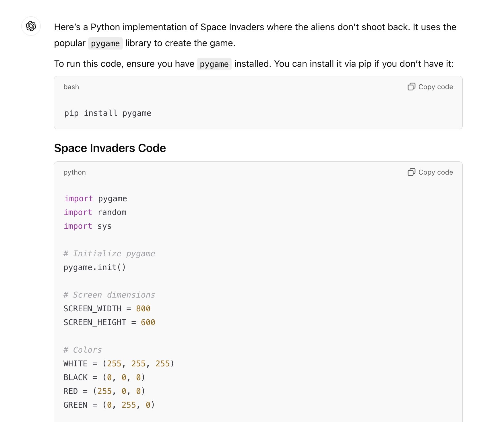Click the inline pygame code after "popular"

[x=105, y=44]
